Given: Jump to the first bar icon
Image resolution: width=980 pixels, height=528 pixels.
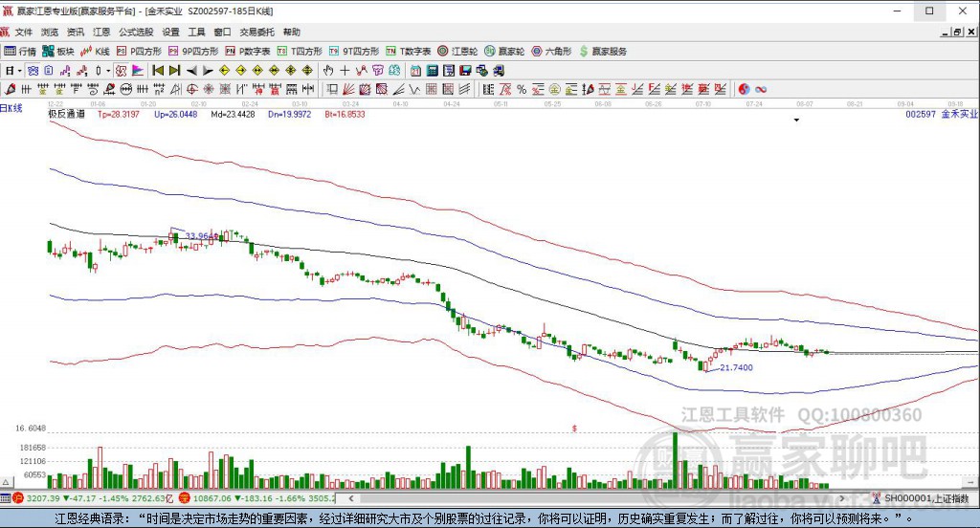Looking at the screenshot, I should (x=158, y=71).
